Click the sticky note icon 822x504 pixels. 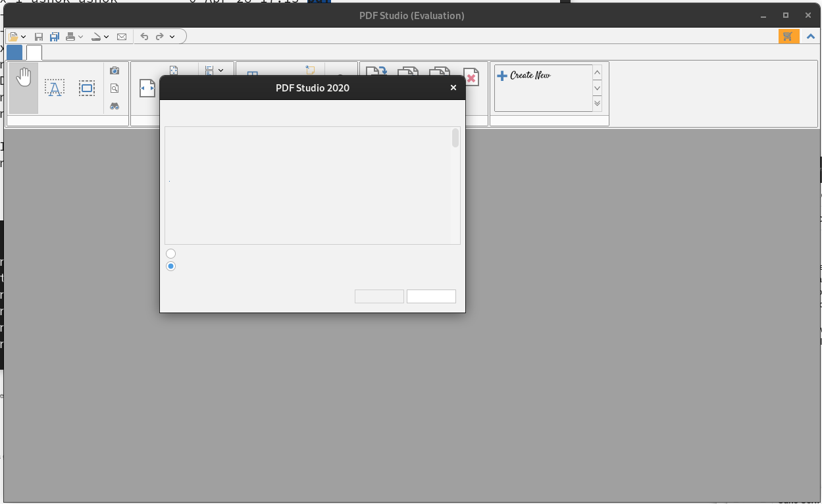[x=311, y=70]
